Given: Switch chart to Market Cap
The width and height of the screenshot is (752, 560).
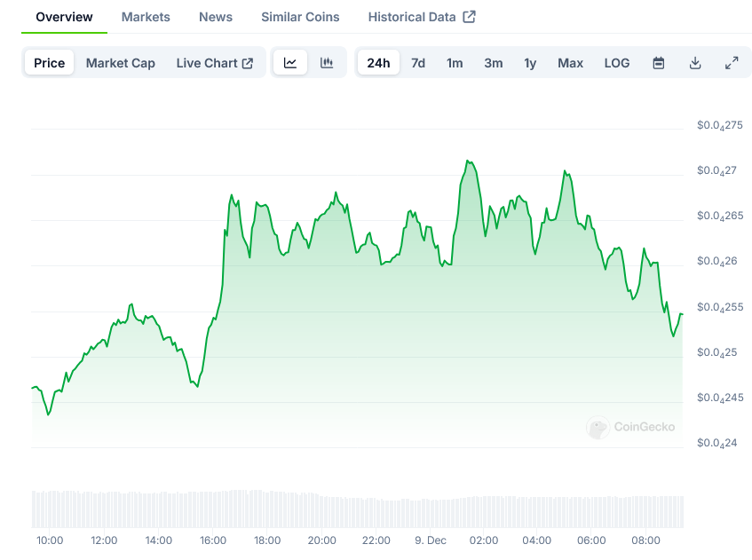Looking at the screenshot, I should 120,63.
